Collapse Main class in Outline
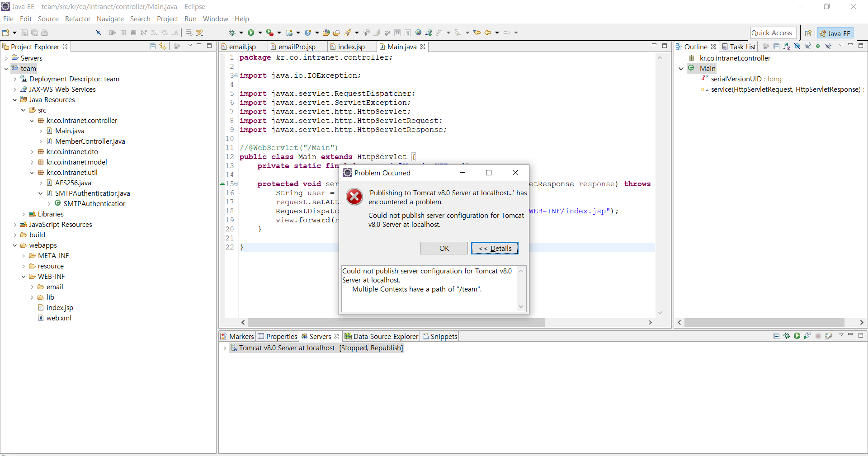This screenshot has height=456, width=868. pyautogui.click(x=681, y=69)
